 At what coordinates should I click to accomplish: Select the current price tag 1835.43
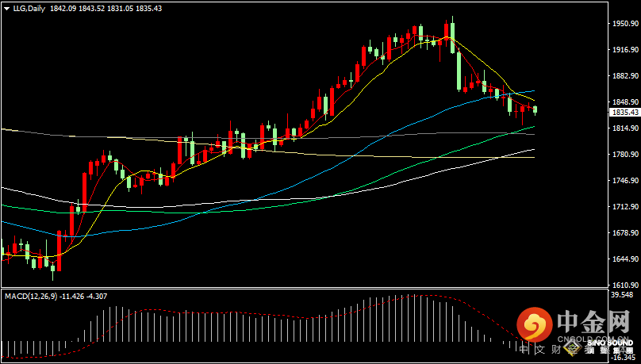point(624,113)
